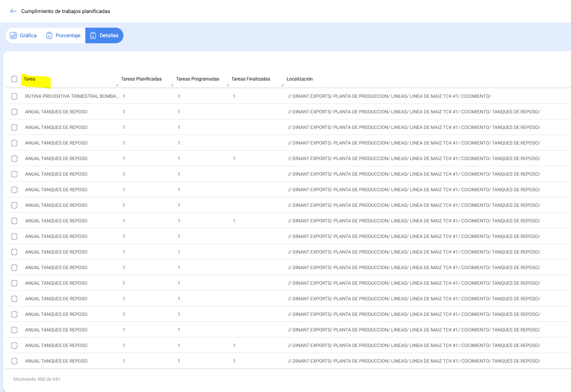Click Tareas Finalizadas value in RUTINA PREVENTIVA row

234,96
